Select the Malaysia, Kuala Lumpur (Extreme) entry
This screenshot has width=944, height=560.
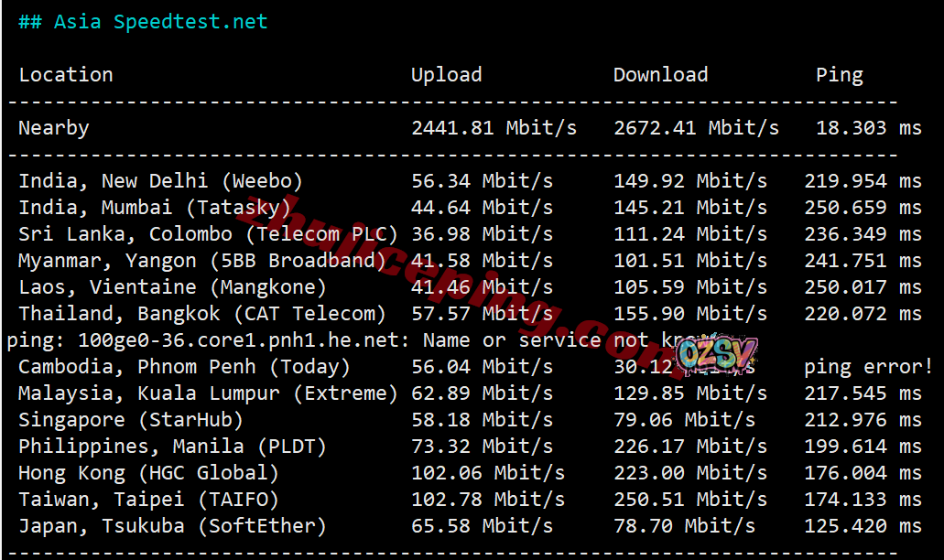[x=208, y=393]
